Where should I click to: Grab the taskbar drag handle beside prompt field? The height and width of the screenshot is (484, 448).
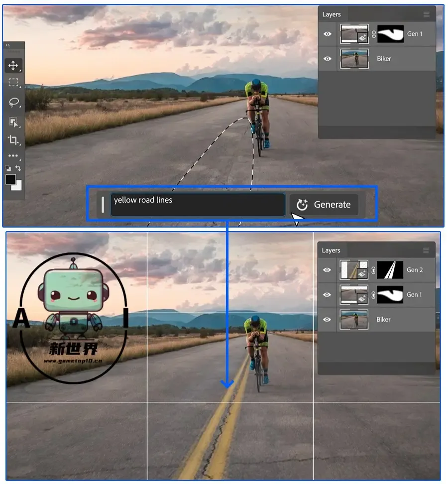103,204
